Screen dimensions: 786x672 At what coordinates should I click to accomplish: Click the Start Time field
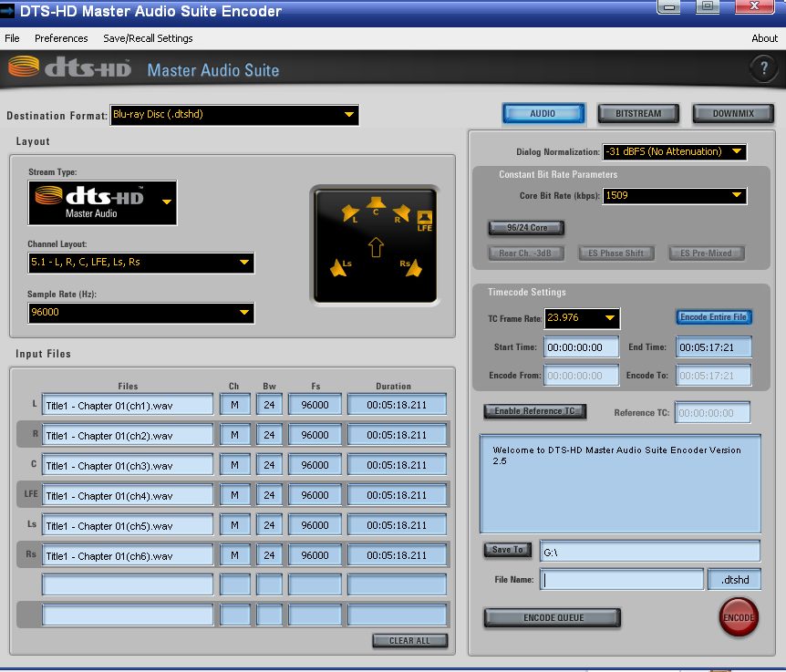[581, 347]
